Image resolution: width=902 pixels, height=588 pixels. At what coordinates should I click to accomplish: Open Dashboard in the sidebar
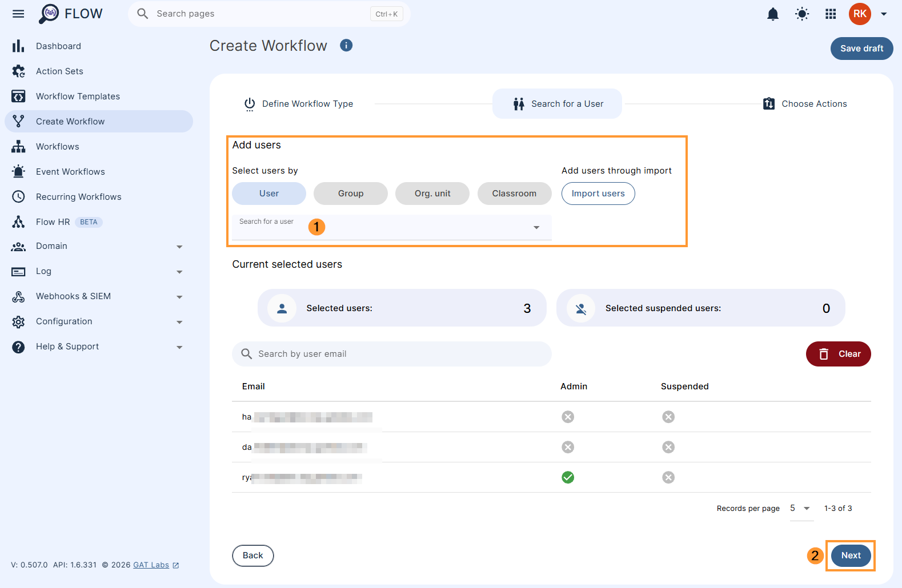(99, 46)
